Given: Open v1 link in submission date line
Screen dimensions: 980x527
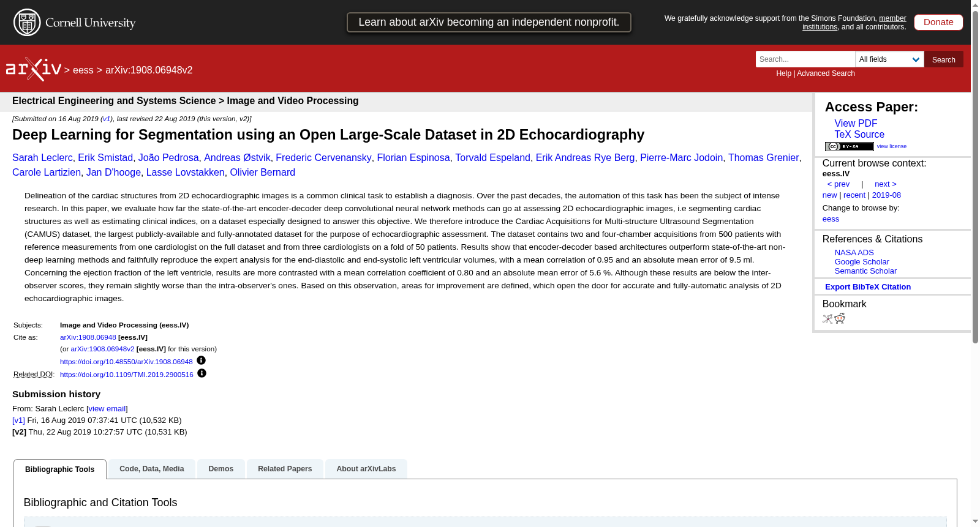Looking at the screenshot, I should click(x=107, y=119).
